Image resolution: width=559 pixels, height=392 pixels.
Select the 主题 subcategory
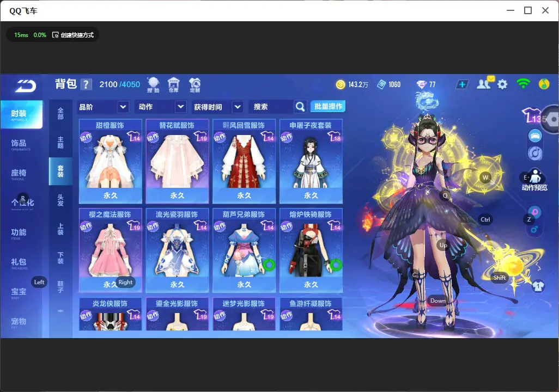(x=60, y=143)
